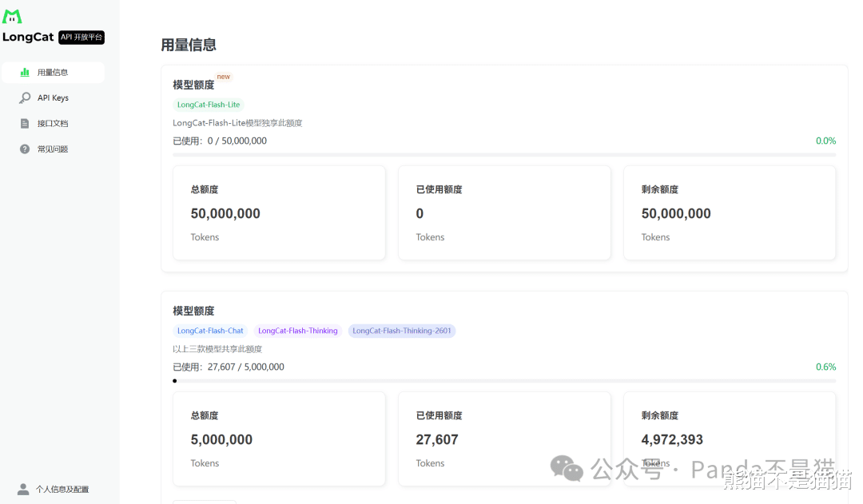Click the LongCat-Flash-Thinking-2601 model tag
The height and width of the screenshot is (504, 863).
(402, 331)
